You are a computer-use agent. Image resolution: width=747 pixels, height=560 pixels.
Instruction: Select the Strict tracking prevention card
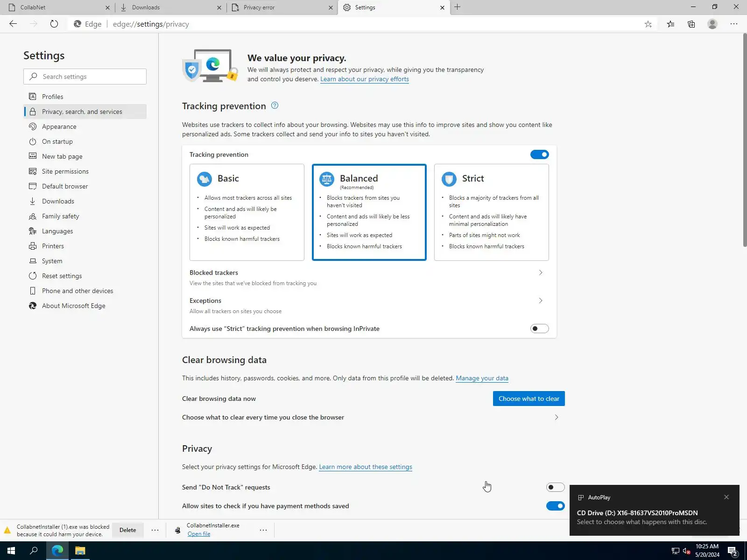492,212
